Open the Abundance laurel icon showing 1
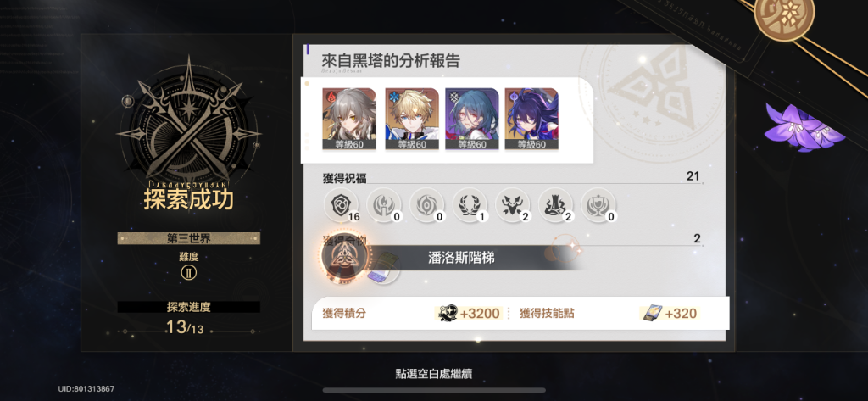 point(470,205)
